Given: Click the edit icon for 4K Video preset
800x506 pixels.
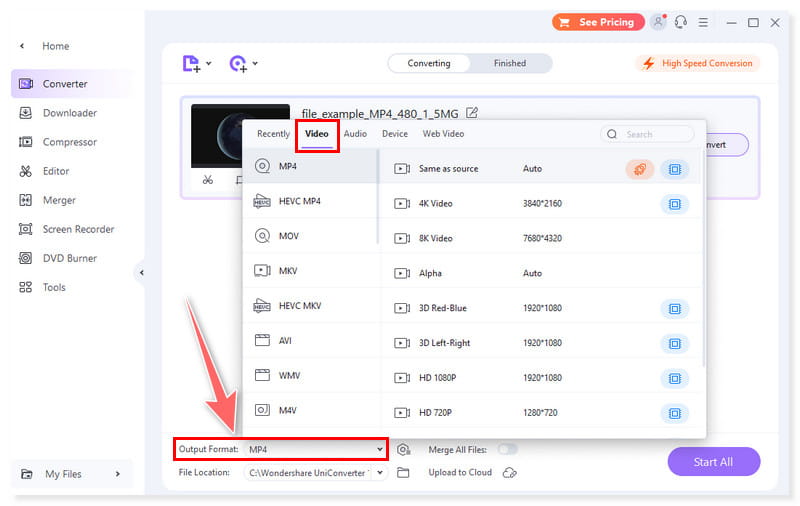Looking at the screenshot, I should pos(675,204).
